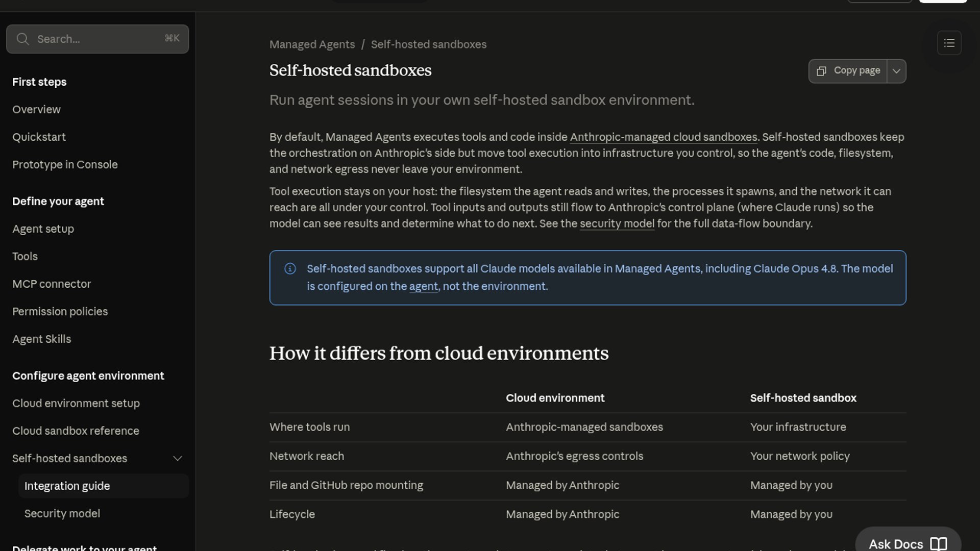This screenshot has height=551, width=980.
Task: Open Overview in the sidebar
Action: tap(36, 109)
